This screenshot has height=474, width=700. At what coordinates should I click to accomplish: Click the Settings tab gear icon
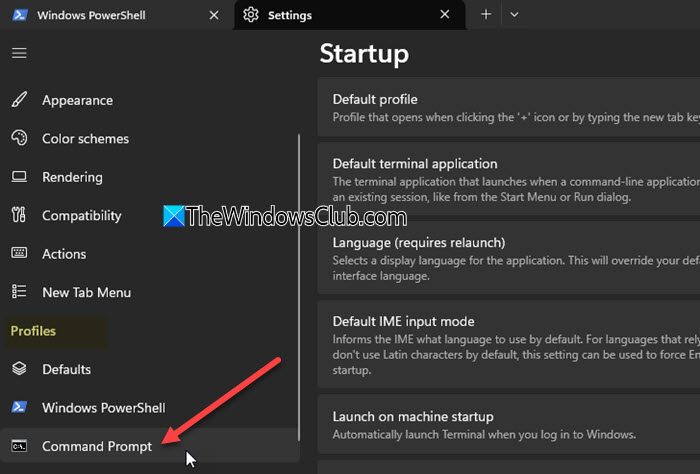pyautogui.click(x=251, y=15)
